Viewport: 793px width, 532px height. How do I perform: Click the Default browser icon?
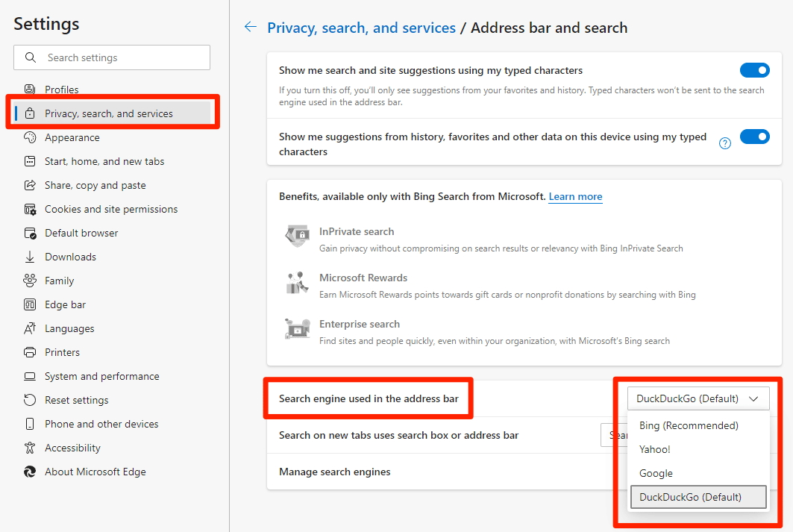(30, 233)
